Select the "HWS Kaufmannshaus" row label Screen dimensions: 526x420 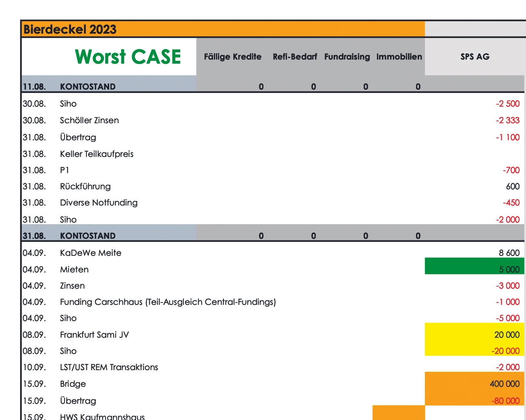(x=102, y=416)
